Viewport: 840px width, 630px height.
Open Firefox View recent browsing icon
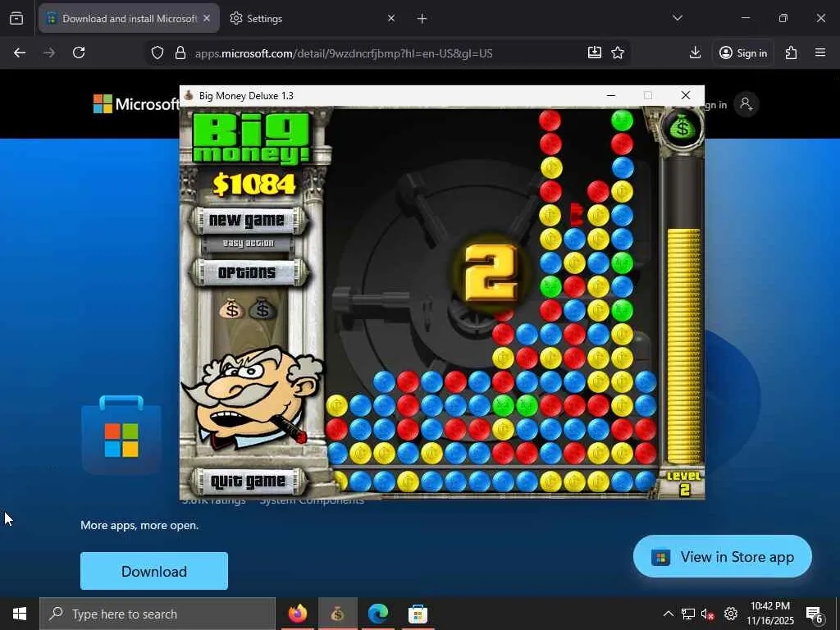(x=16, y=19)
